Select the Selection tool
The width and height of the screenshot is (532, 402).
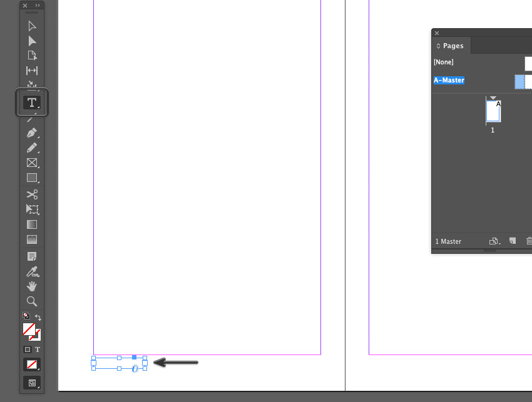[31, 26]
